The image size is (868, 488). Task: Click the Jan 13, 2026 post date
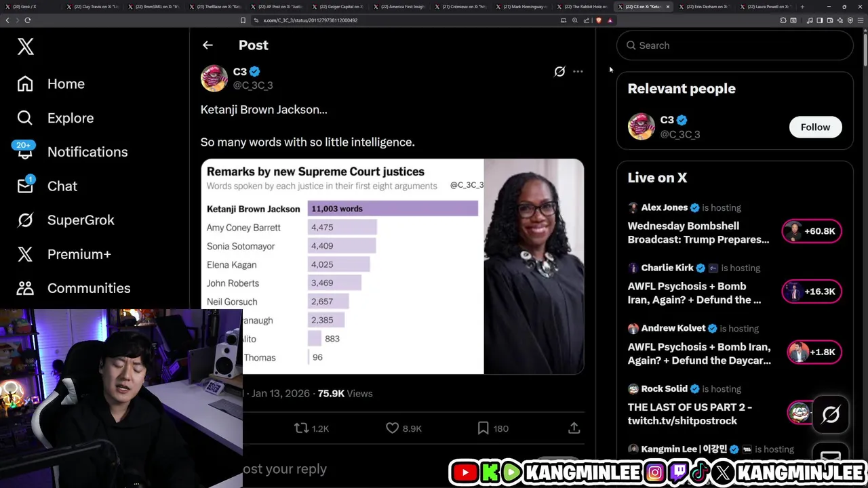(x=281, y=393)
